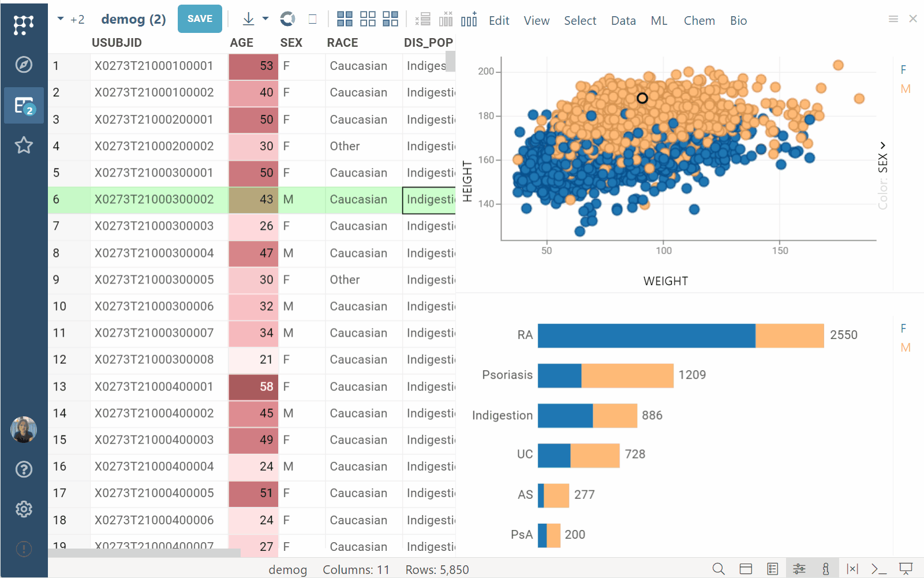Image resolution: width=924 pixels, height=578 pixels.
Task: Click the download arrow icon
Action: (x=248, y=19)
